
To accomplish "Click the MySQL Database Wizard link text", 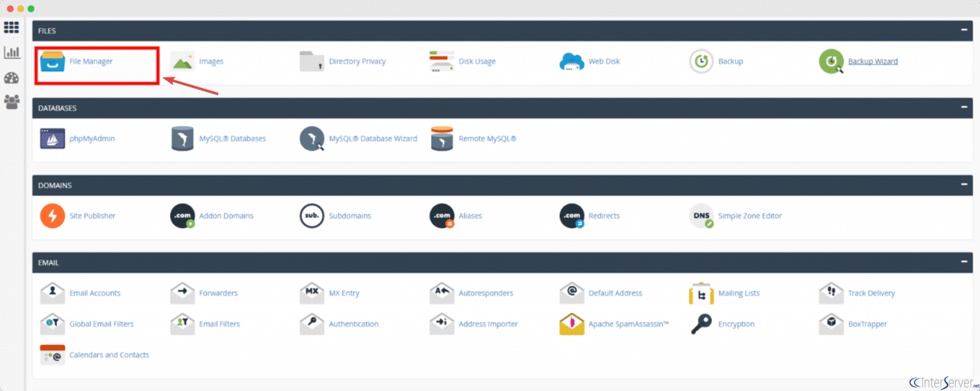I will tap(373, 139).
